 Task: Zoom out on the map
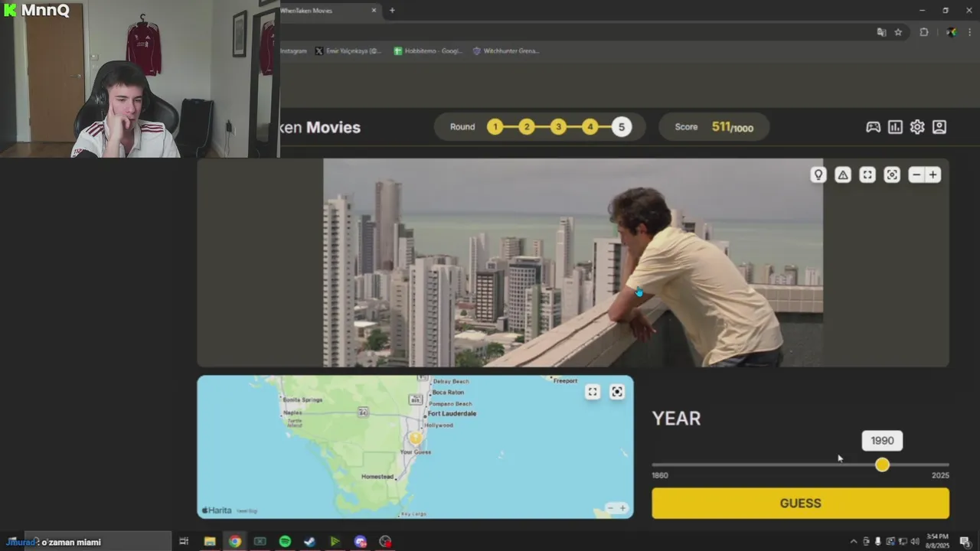[610, 508]
